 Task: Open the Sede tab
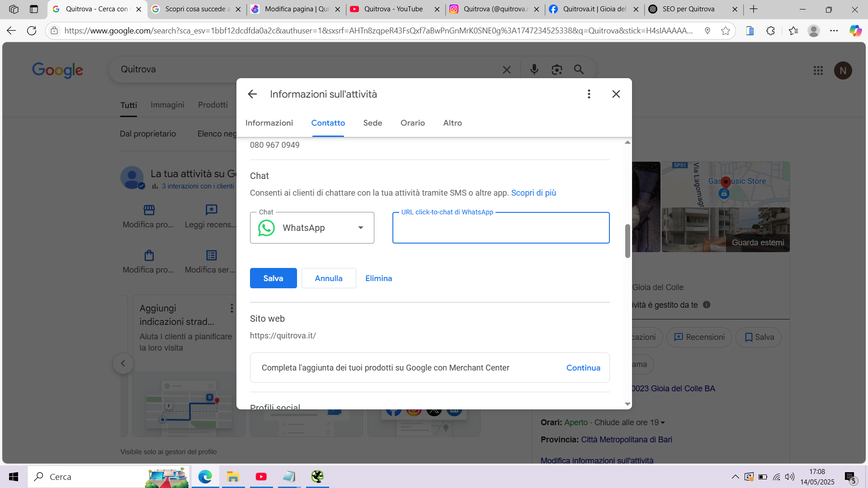[373, 123]
